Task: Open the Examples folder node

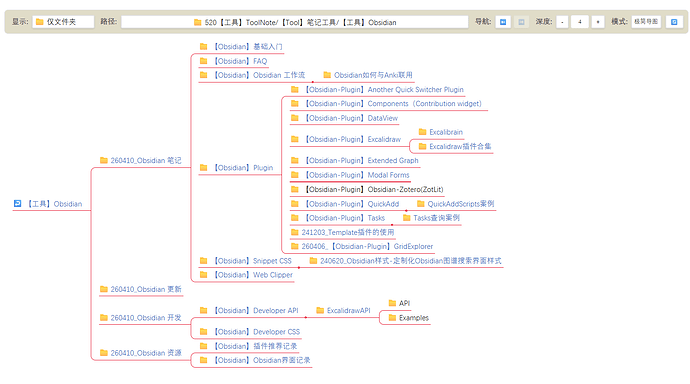Action: (x=414, y=317)
